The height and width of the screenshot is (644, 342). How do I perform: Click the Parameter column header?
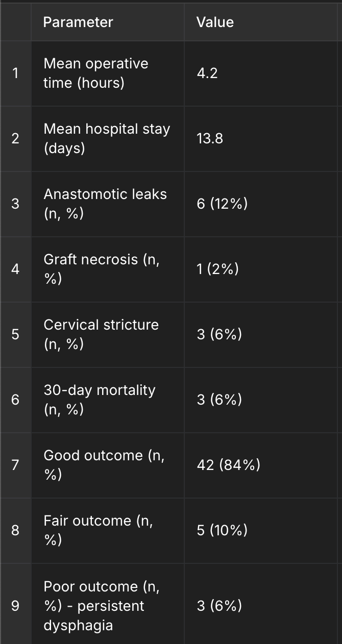[x=78, y=22]
